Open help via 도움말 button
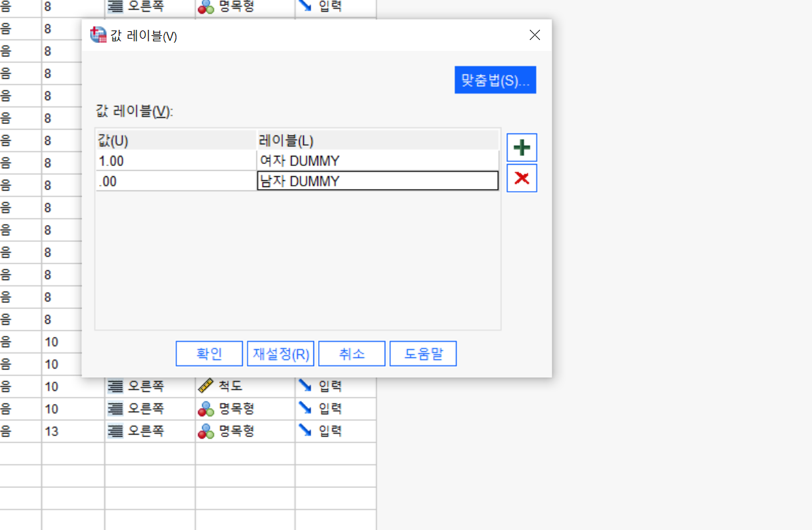The width and height of the screenshot is (812, 530). [x=423, y=354]
